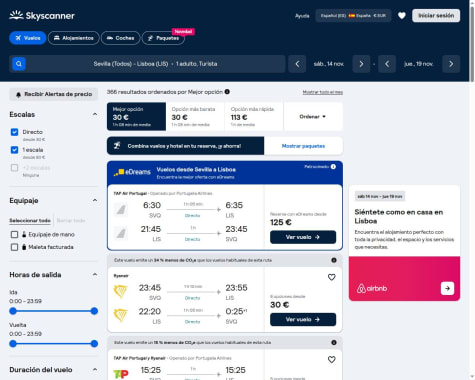Select the Opción más rápida tab
Viewport: 475px width, 380px height.
(254, 117)
